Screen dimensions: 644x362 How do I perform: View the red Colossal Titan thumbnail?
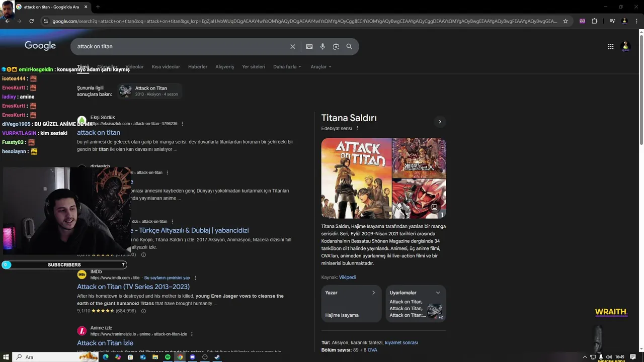tap(419, 199)
